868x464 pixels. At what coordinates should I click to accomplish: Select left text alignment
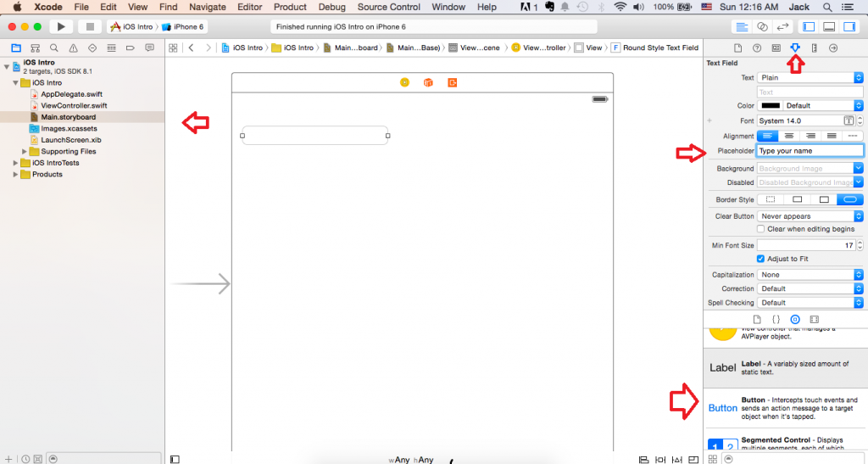[x=768, y=136]
